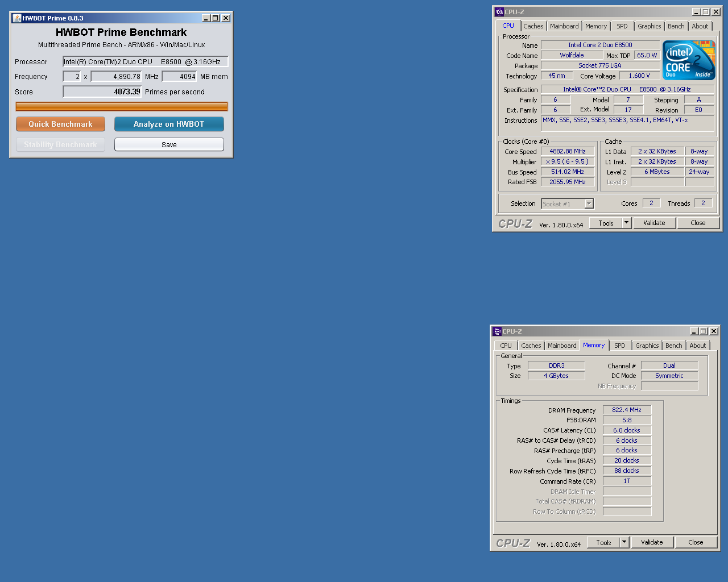Click the Channel # value Dual
The width and height of the screenshot is (728, 582).
(x=669, y=365)
